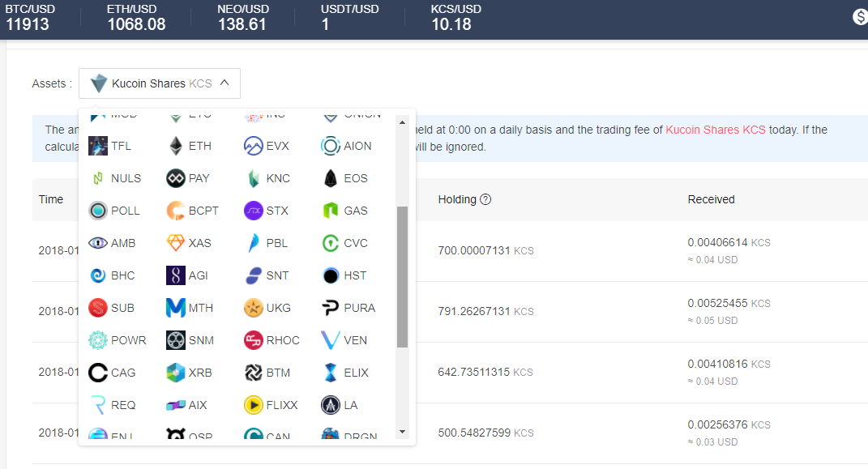The width and height of the screenshot is (868, 469).
Task: Pick the SNT coin icon
Action: pos(253,275)
